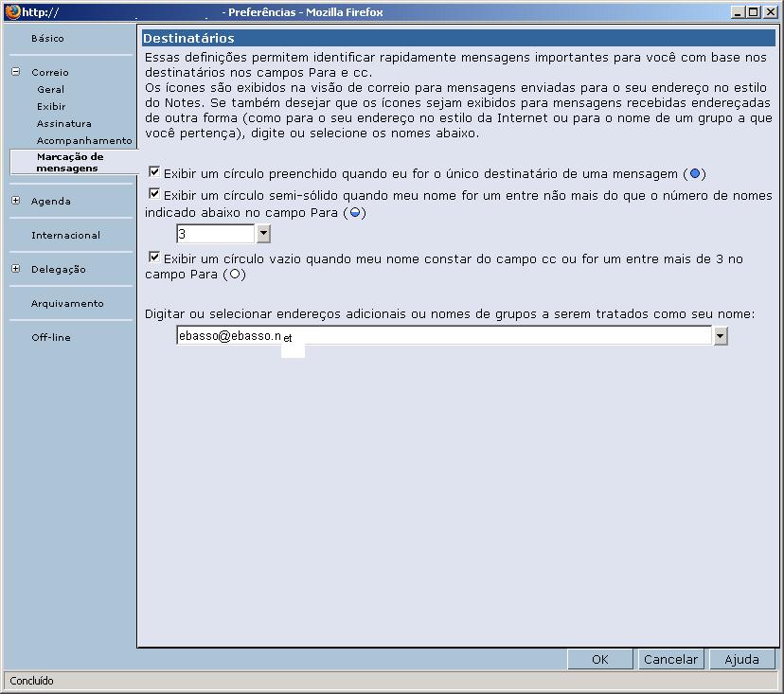Click the Firefox icon in title bar
The image size is (784, 694).
pos(13,11)
